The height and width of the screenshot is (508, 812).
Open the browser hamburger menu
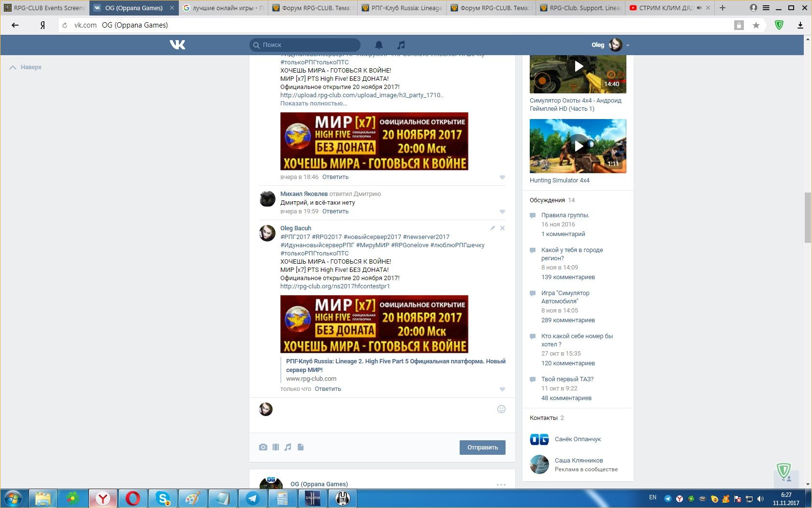(766, 8)
